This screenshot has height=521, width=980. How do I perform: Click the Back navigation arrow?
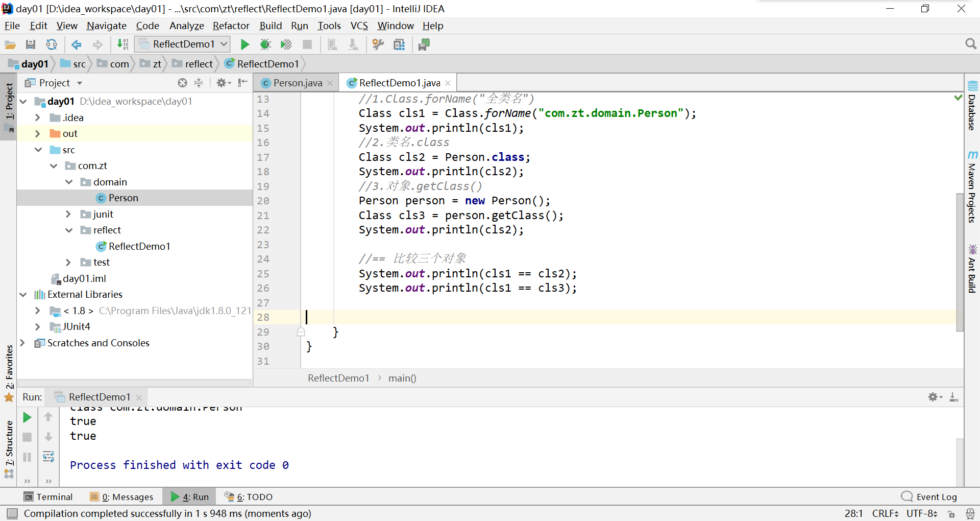tap(77, 44)
